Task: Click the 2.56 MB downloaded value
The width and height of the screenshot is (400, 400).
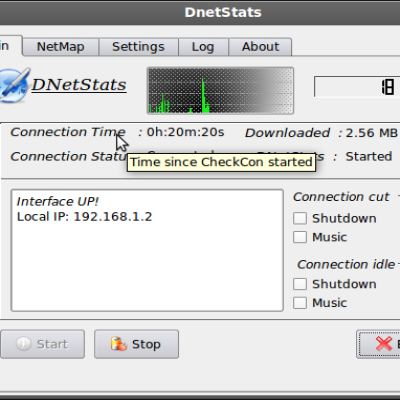Action: click(372, 133)
